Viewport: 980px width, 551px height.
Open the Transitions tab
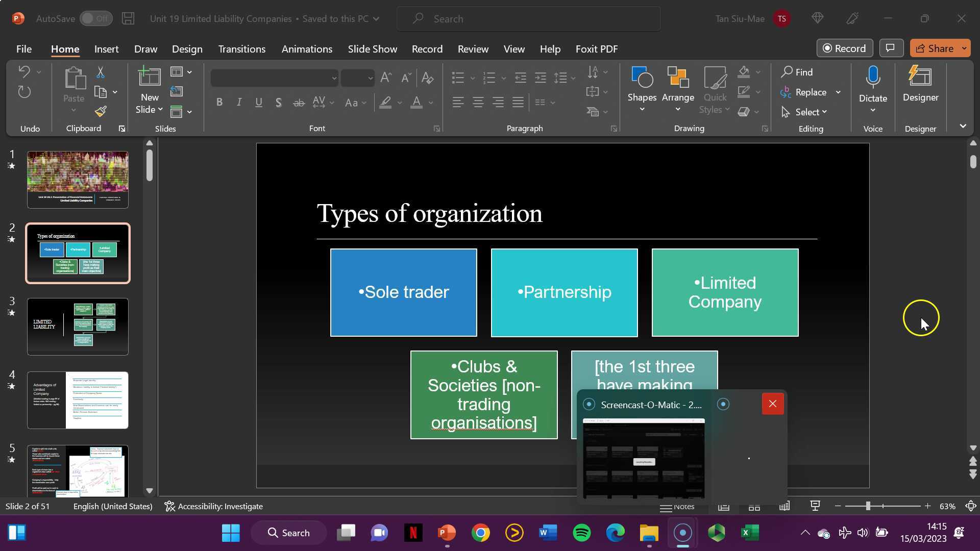coord(241,49)
